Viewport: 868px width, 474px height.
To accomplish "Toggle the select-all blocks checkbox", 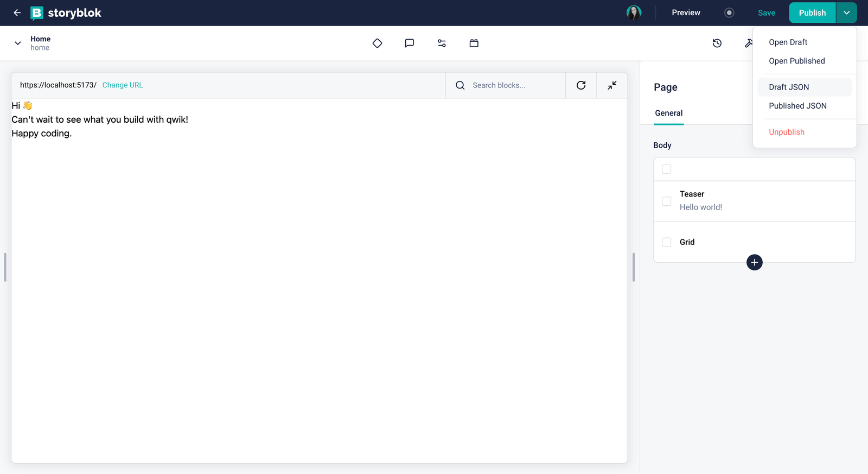I will (x=667, y=169).
